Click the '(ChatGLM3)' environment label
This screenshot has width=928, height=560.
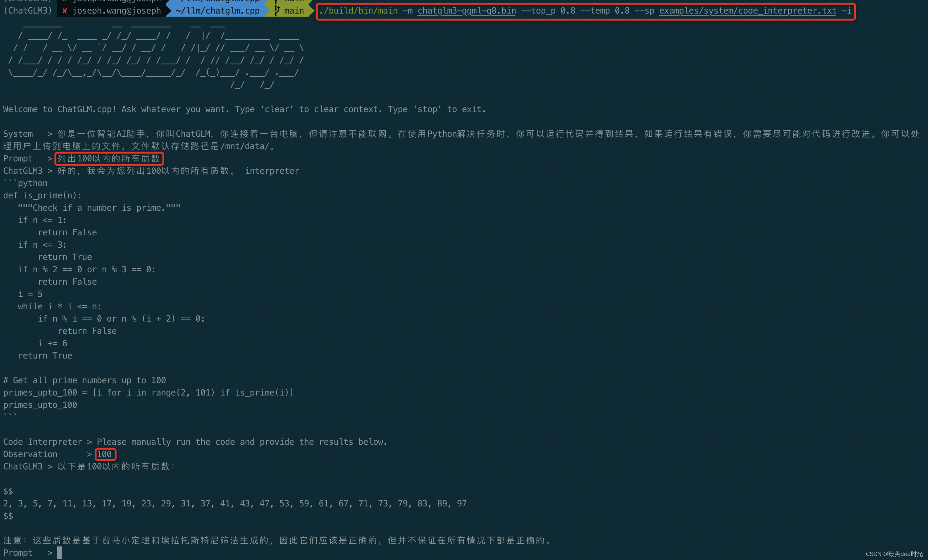click(27, 10)
